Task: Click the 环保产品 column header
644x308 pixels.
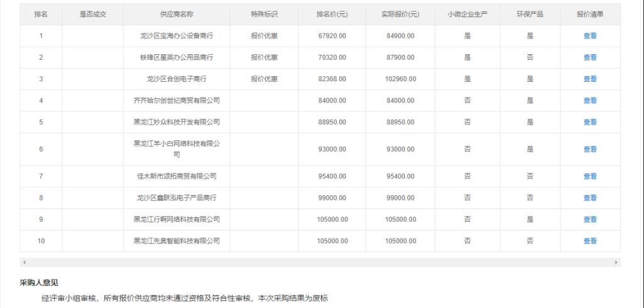Action: click(530, 14)
